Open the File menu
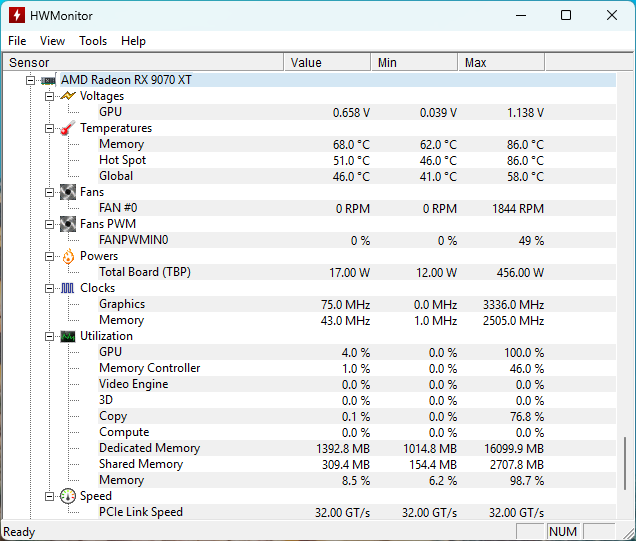This screenshot has width=636, height=541. pos(17,41)
